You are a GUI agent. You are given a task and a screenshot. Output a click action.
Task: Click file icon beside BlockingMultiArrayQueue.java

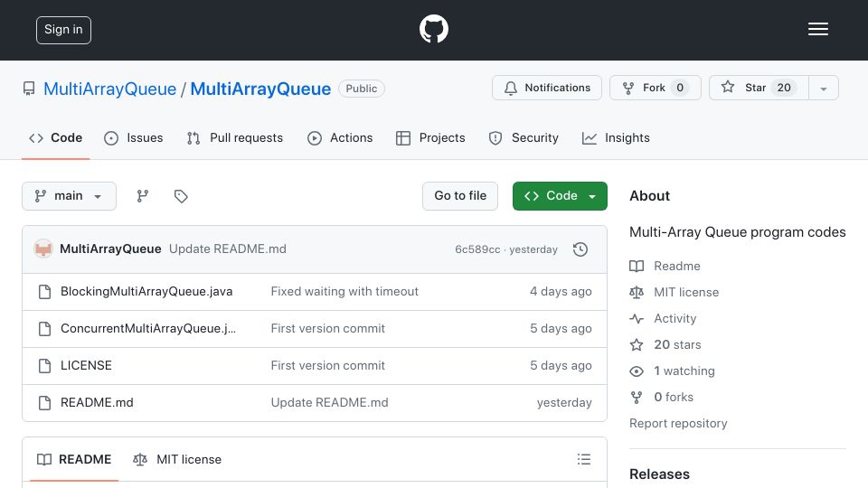click(45, 292)
